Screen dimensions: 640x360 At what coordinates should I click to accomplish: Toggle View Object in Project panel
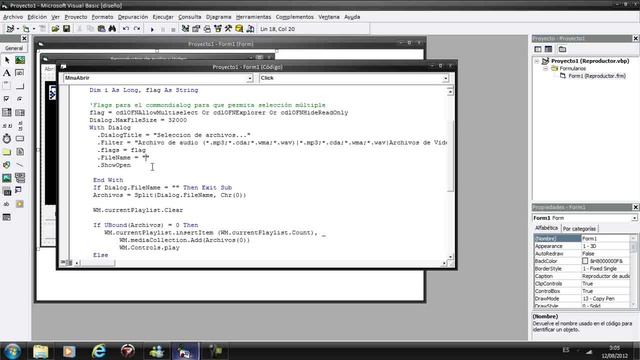(549, 49)
